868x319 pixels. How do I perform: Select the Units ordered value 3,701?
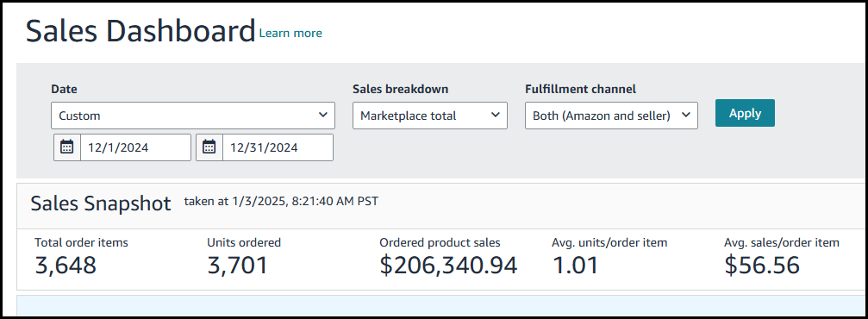[x=238, y=266]
